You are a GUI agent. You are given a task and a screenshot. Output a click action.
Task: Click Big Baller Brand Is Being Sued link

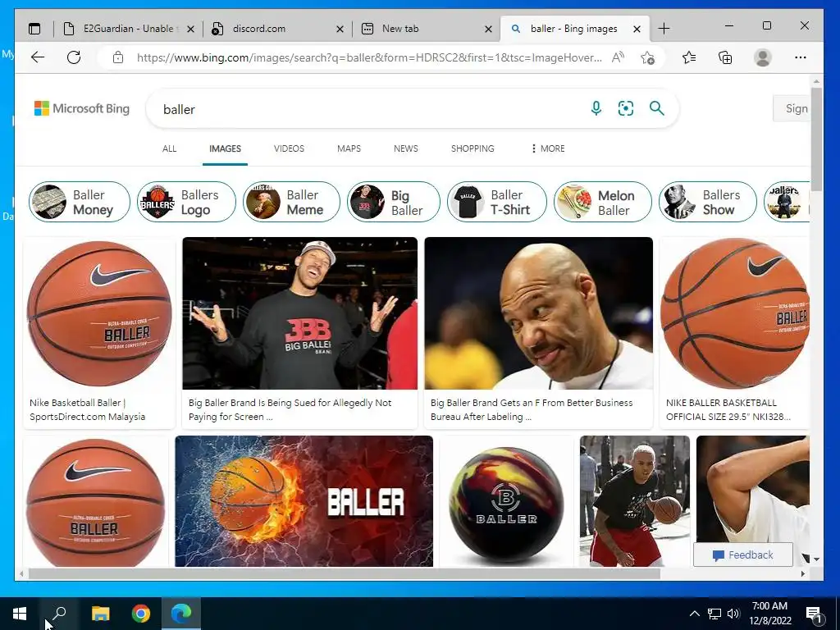(290, 409)
